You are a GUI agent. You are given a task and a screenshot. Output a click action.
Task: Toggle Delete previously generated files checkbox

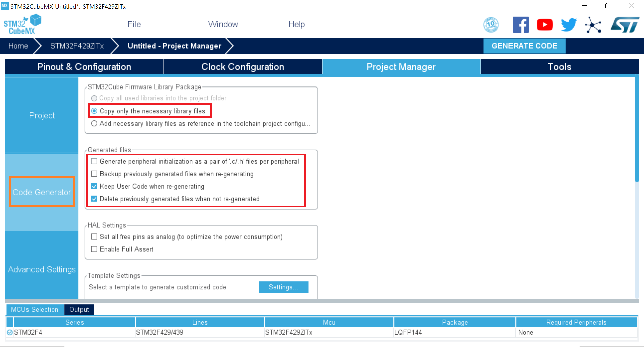point(94,199)
